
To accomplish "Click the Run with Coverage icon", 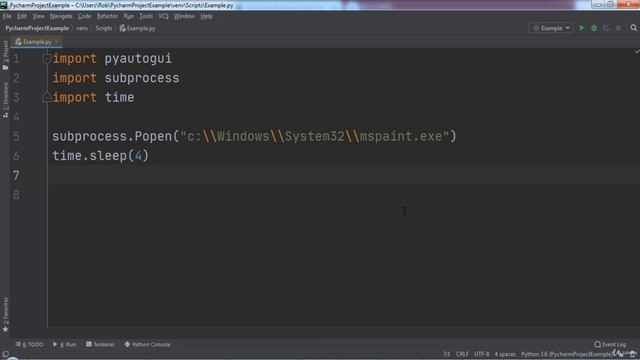I will tap(606, 28).
